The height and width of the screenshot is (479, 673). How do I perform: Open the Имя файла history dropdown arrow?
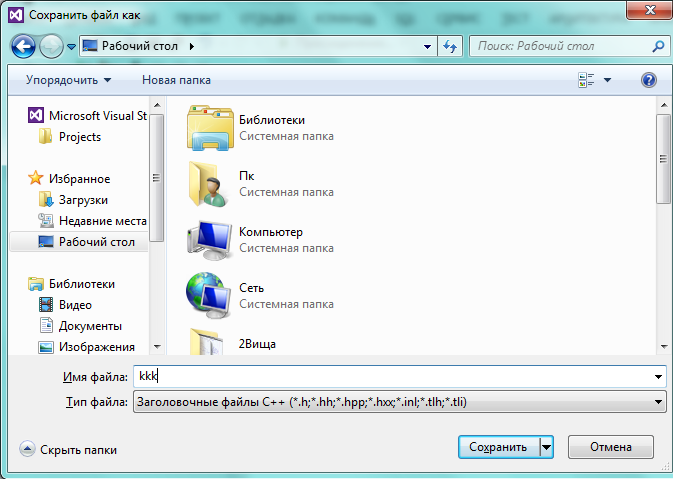click(658, 377)
